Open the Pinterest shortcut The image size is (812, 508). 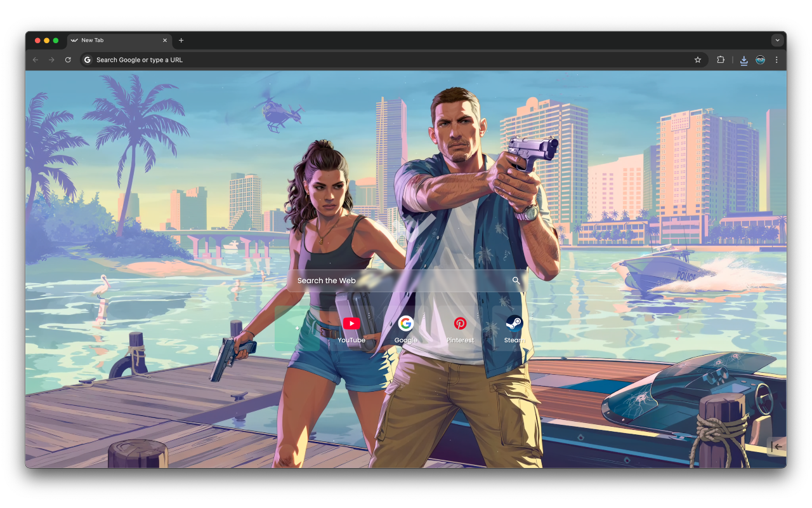pos(460,324)
